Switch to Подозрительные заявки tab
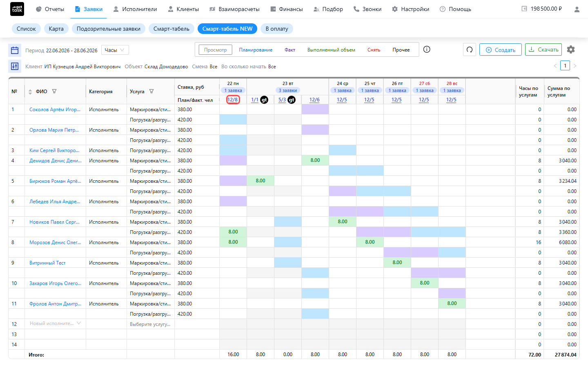Viewport: 588px width, 368px height. pyautogui.click(x=109, y=29)
